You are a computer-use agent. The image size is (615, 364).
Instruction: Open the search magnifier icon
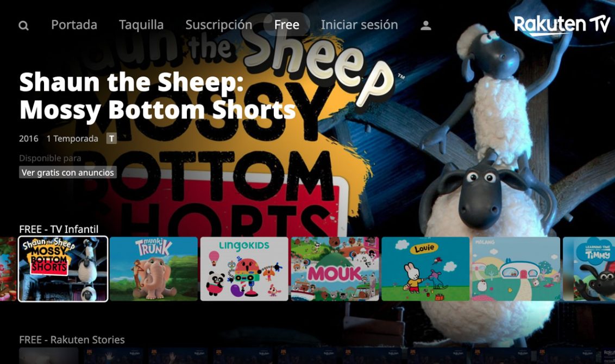pos(23,26)
